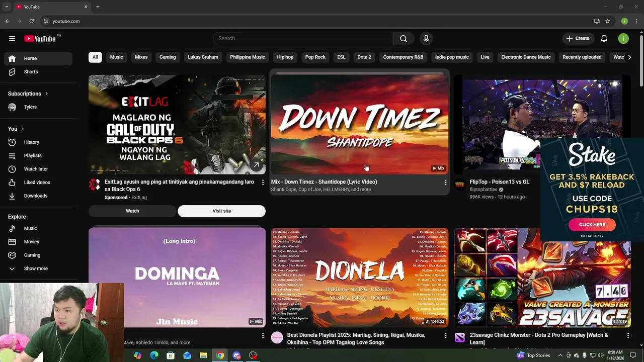Start voice search with microphone icon
644x362 pixels.
[426, 38]
